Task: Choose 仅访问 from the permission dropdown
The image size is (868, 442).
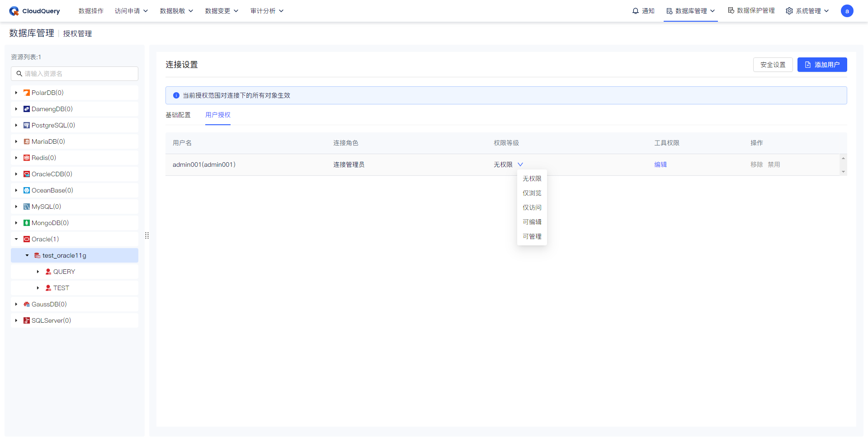Action: (x=532, y=207)
